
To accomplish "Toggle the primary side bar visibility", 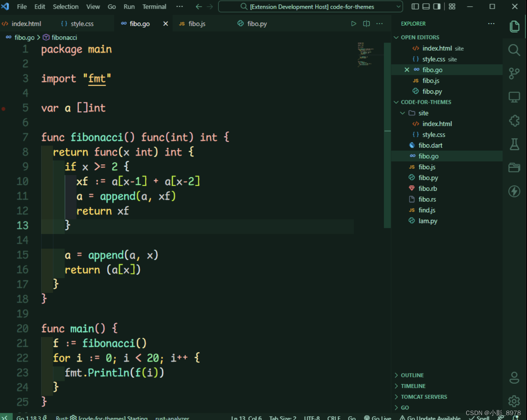I will 415,6.
